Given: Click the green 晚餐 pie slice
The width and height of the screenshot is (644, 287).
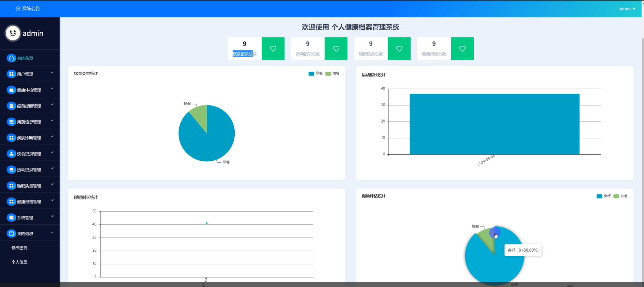Looking at the screenshot, I should click(x=200, y=116).
